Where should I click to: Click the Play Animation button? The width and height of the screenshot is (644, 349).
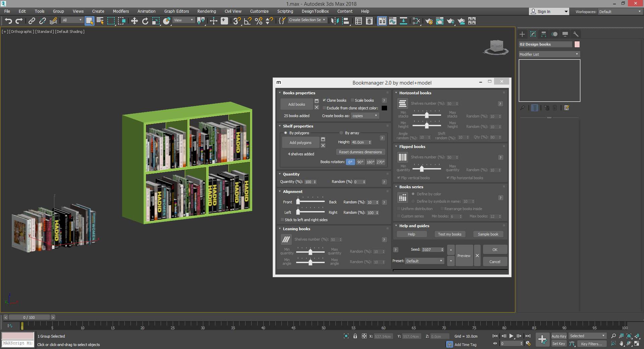coord(511,336)
